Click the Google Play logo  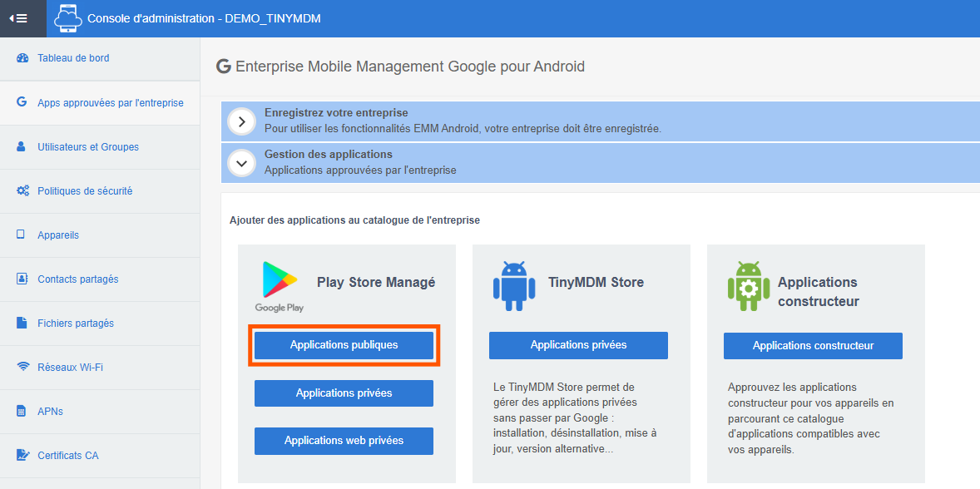pyautogui.click(x=280, y=287)
